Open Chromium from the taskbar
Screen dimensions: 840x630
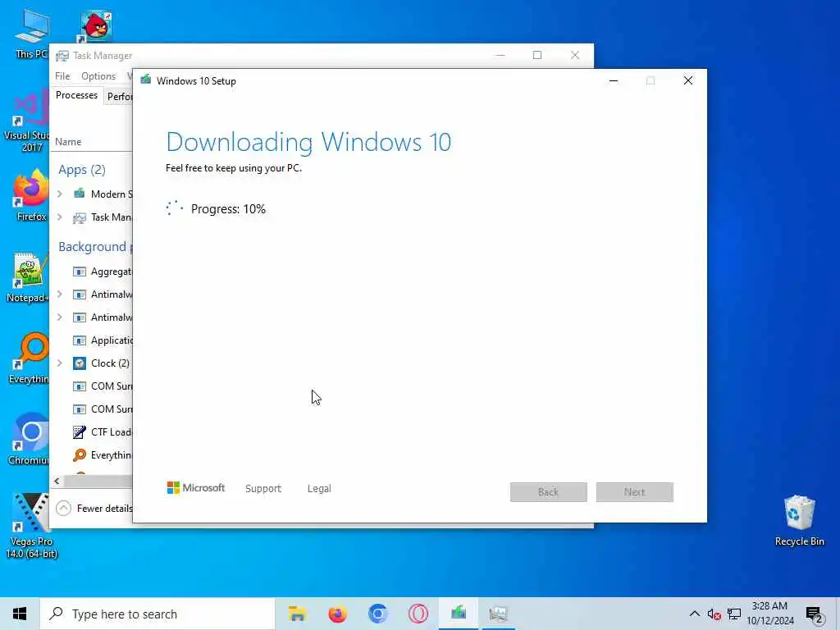click(377, 614)
